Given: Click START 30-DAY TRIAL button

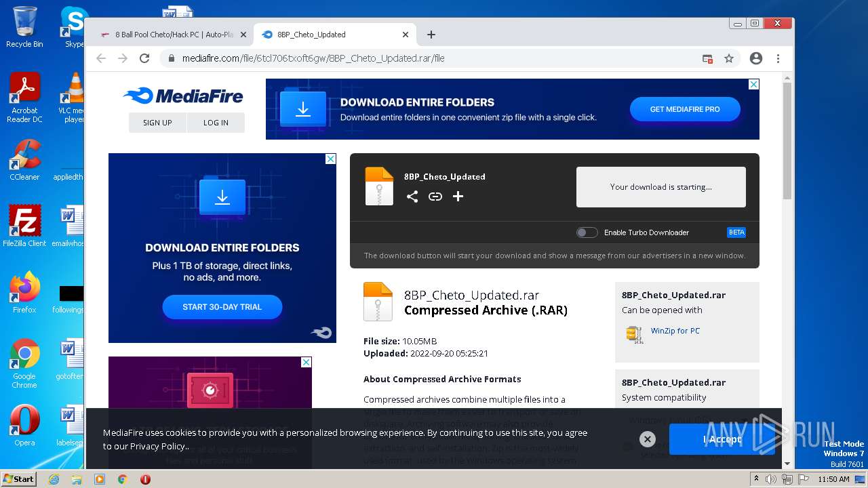Looking at the screenshot, I should (x=222, y=307).
